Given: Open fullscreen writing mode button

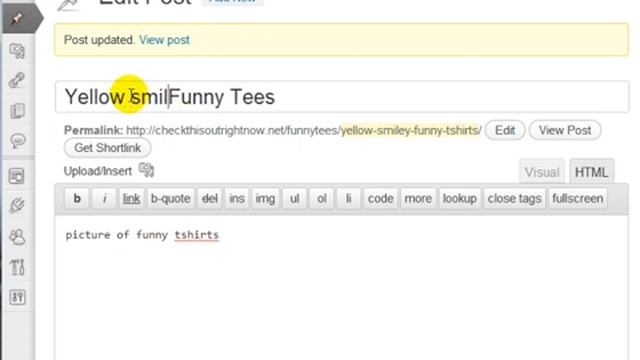Looking at the screenshot, I should 578,199.
